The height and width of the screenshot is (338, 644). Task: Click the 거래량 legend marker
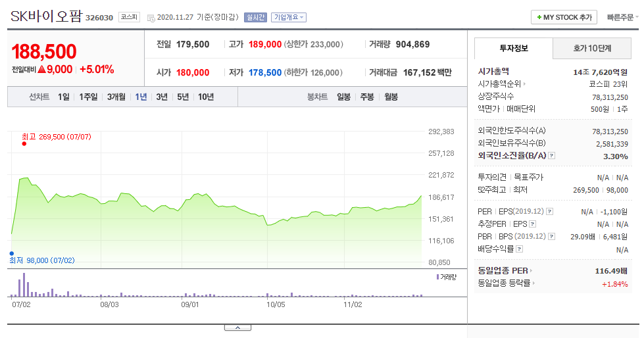coord(438,277)
